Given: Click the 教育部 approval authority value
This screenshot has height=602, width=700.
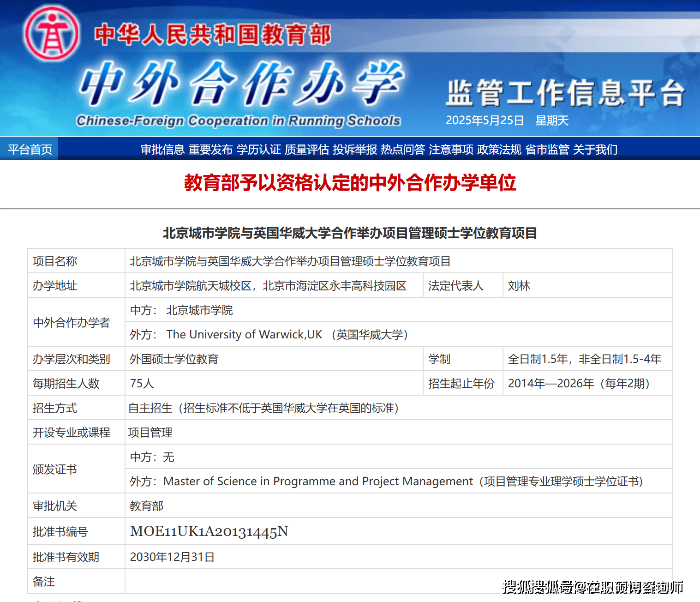Looking at the screenshot, I should tap(146, 506).
